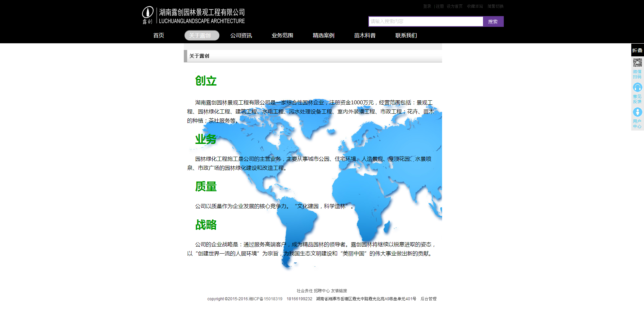Viewport: 644px width, 311px height.
Task: Click the 质量 heading
Action: pyautogui.click(x=206, y=186)
